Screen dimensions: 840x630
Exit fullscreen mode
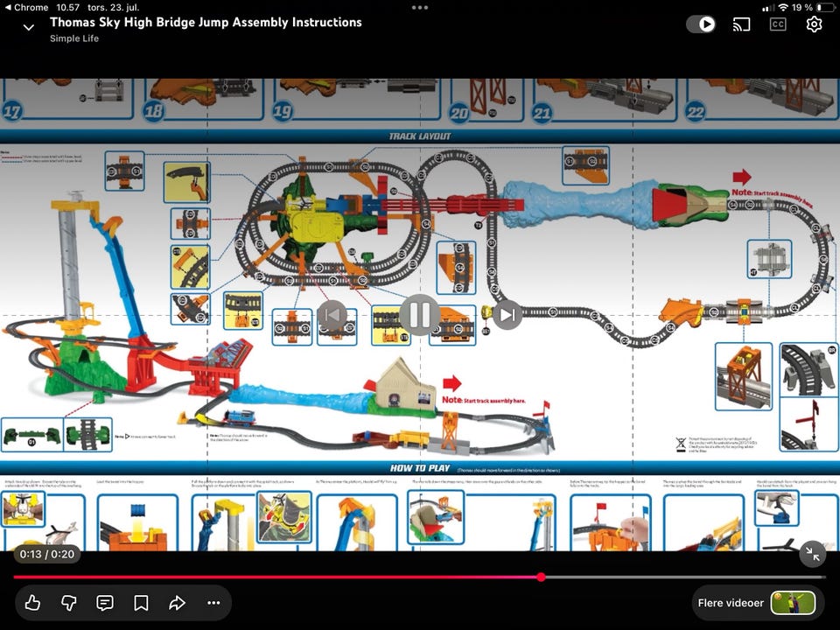point(812,555)
